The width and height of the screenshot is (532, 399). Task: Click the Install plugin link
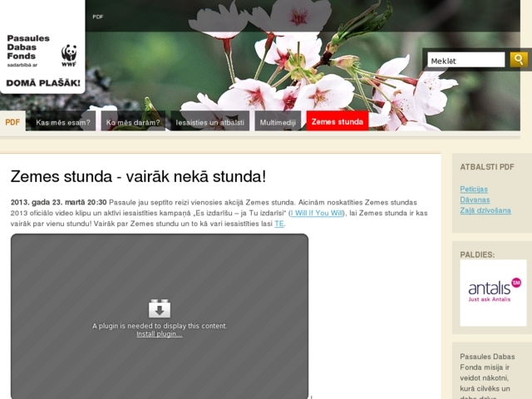pos(160,334)
